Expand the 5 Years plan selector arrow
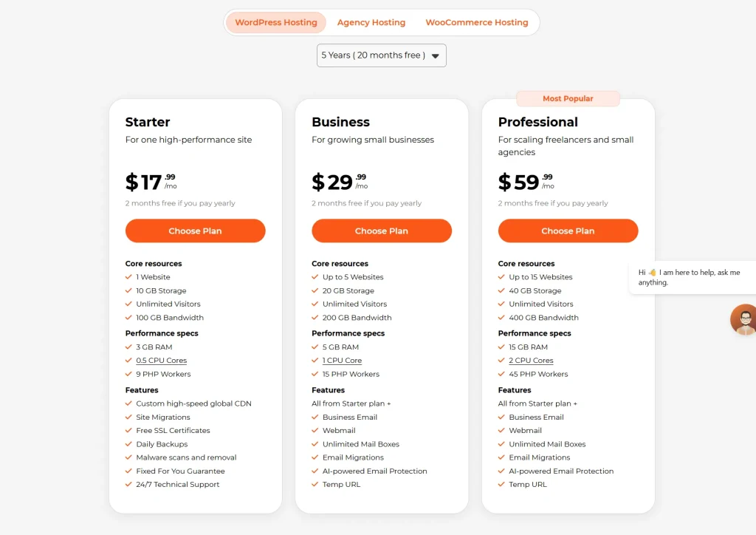Image resolution: width=756 pixels, height=535 pixels. pos(436,55)
